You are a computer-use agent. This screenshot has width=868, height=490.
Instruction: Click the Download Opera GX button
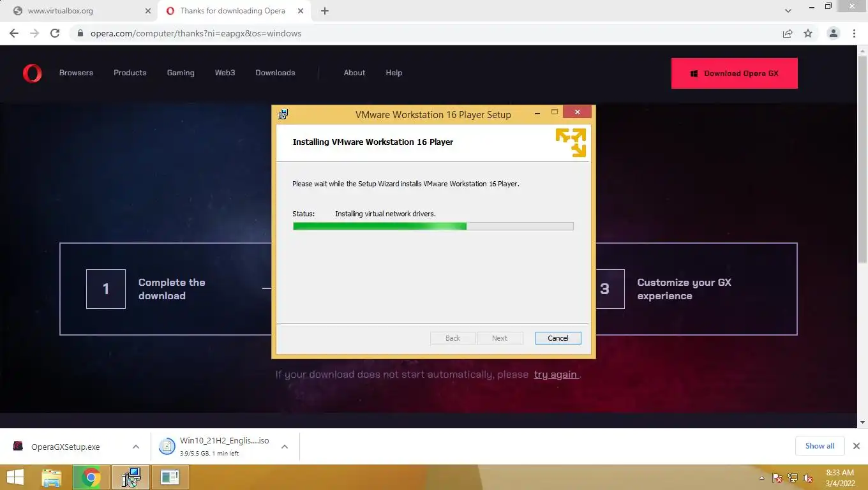pos(735,73)
